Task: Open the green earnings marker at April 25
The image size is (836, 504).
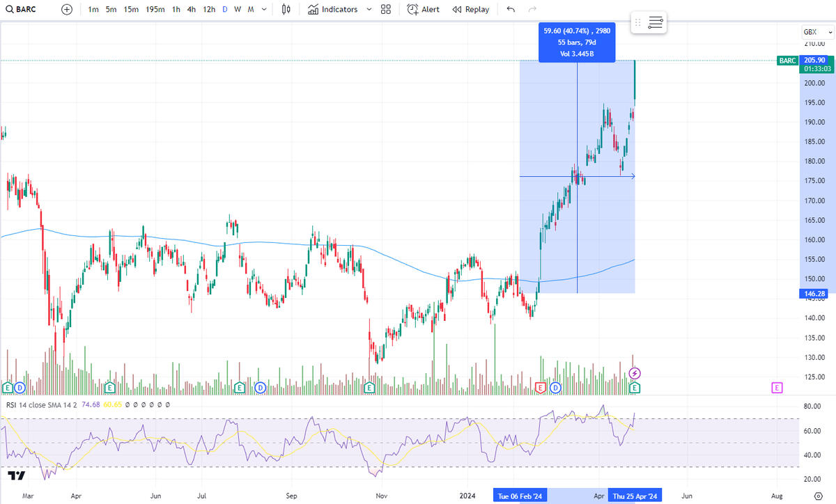Action: coord(635,386)
